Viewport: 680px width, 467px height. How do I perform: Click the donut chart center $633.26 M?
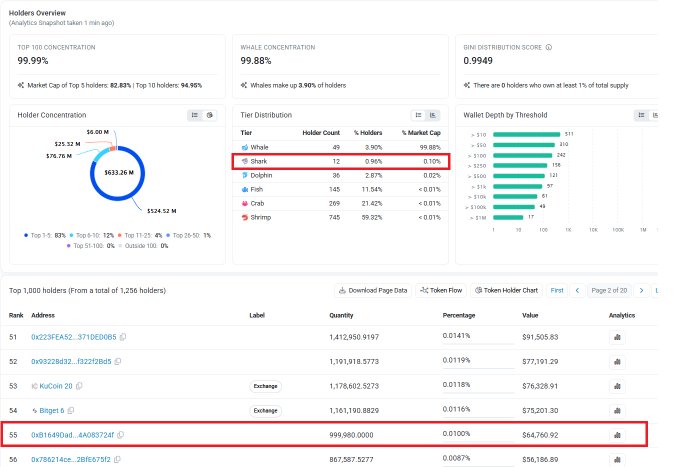119,173
